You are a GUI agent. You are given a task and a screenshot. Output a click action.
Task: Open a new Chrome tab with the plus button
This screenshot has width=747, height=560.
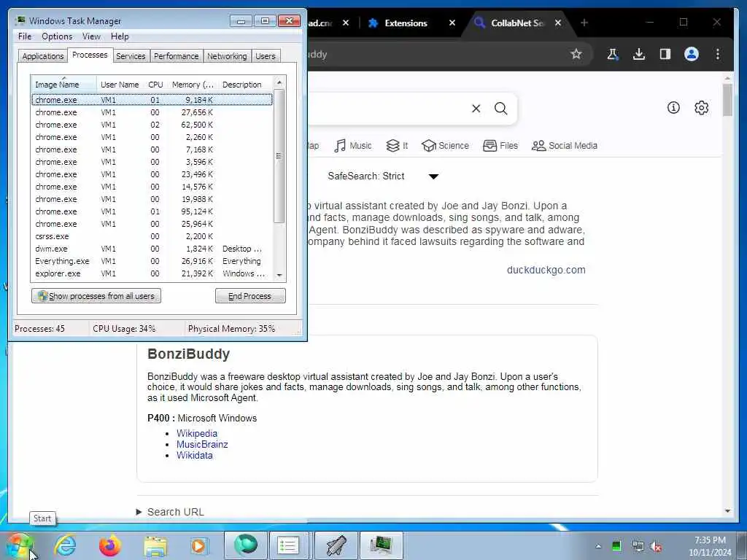tap(584, 23)
